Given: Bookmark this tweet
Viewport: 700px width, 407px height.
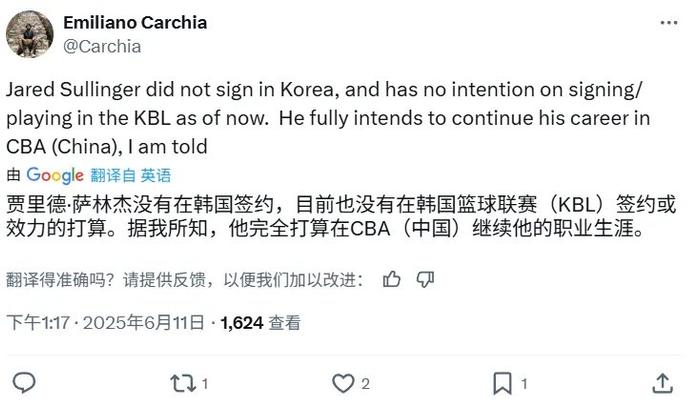Looking at the screenshot, I should 502,382.
